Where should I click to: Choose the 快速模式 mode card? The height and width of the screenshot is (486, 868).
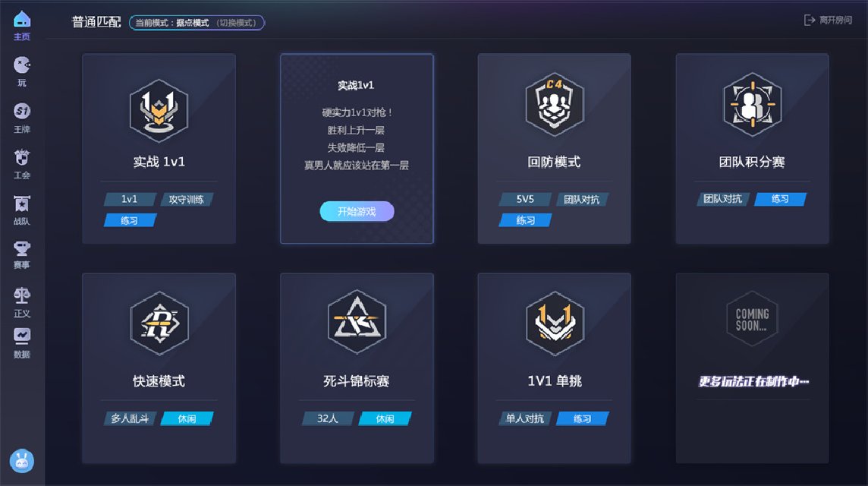(159, 368)
